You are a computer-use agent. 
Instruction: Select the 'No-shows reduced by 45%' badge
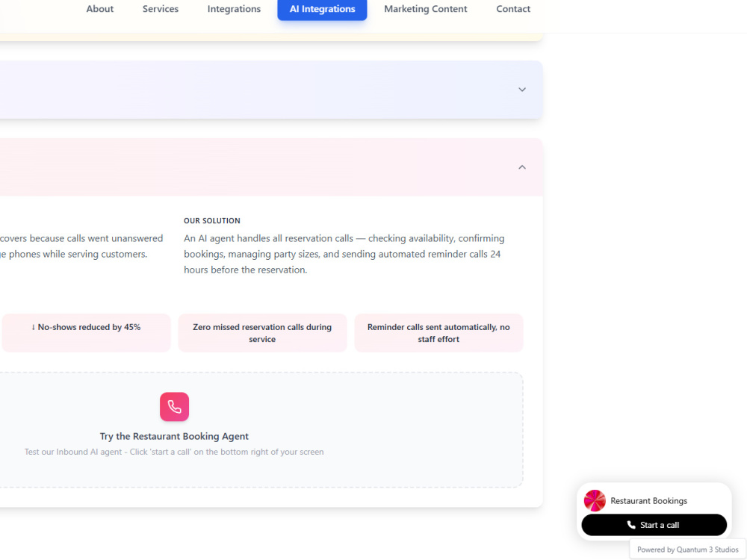[x=86, y=333]
